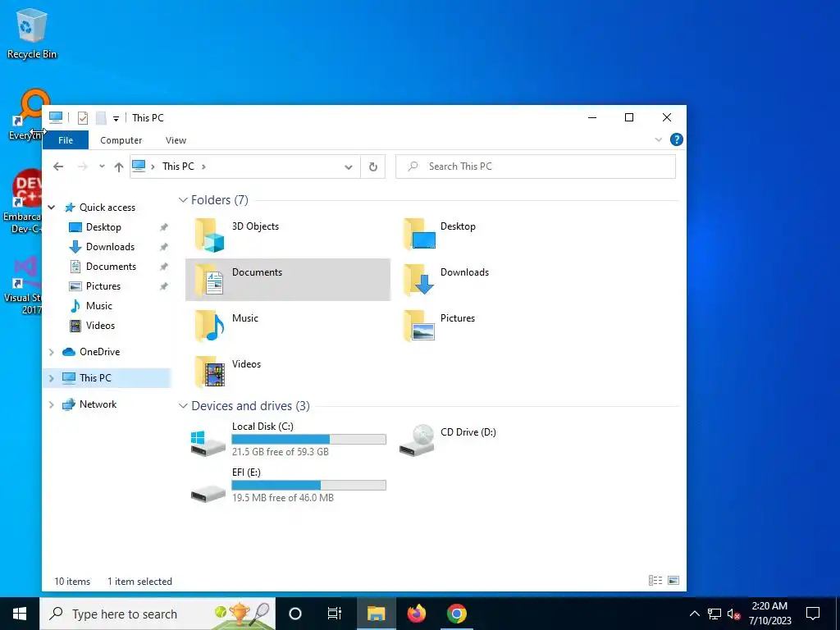Switch to the Computer ribbon tab
This screenshot has height=630, width=840.
click(x=121, y=140)
